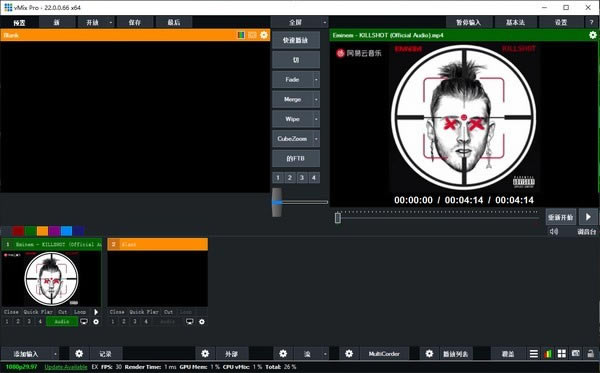Open settings gear left of MultiCorder
This screenshot has width=600, height=373.
pos(349,353)
